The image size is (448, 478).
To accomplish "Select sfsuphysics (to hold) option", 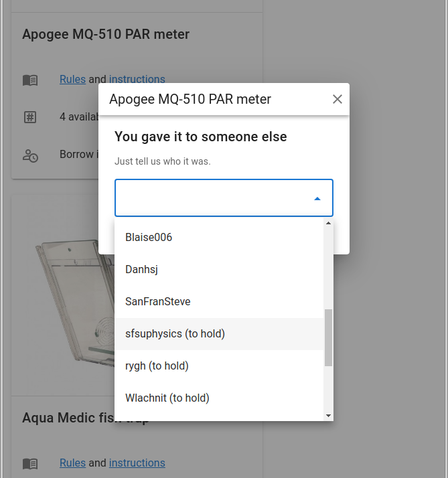I will 175,334.
